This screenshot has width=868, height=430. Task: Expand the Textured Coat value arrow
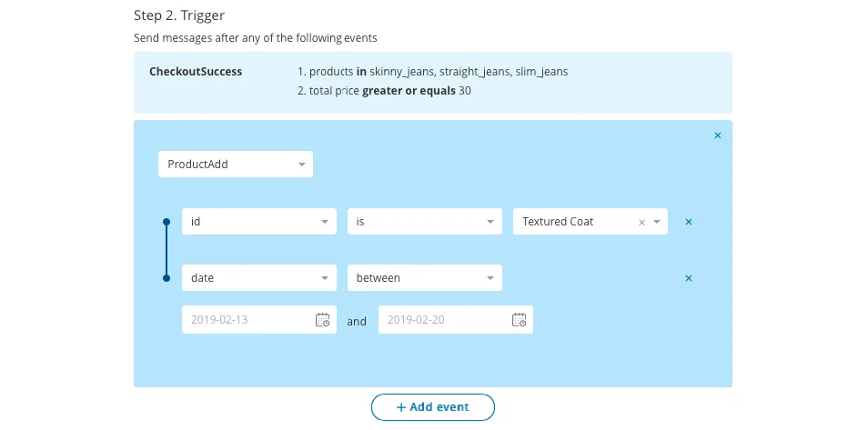tap(656, 222)
